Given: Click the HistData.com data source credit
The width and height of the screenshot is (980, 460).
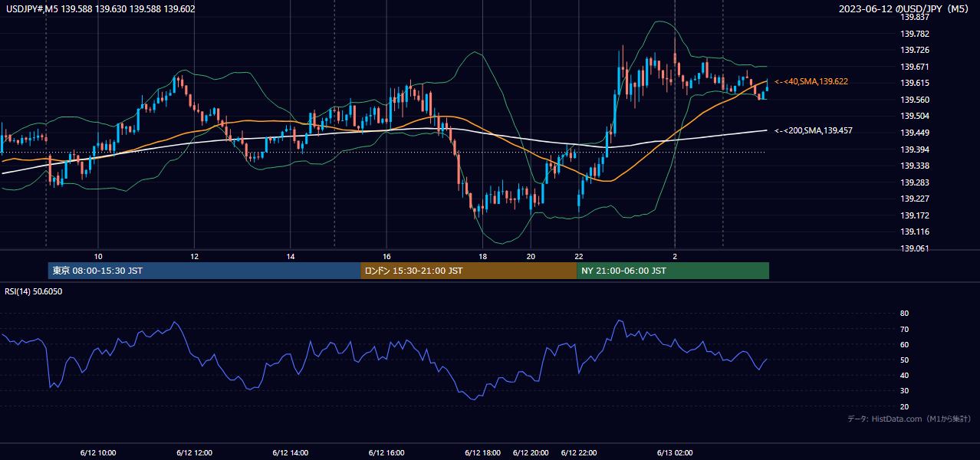Looking at the screenshot, I should (909, 419).
